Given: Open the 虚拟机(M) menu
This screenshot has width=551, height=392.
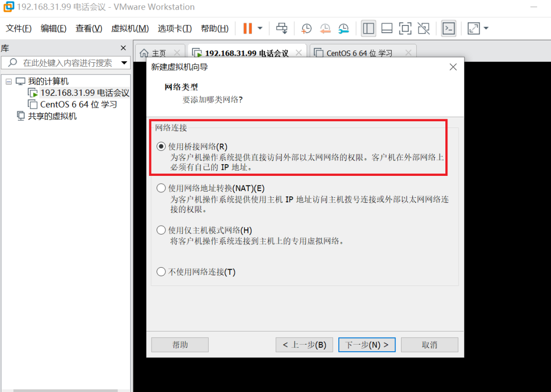Looking at the screenshot, I should pos(130,29).
